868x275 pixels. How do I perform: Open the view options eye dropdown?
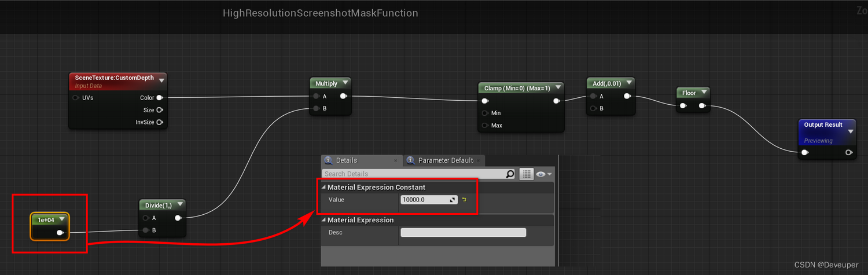[x=544, y=174]
